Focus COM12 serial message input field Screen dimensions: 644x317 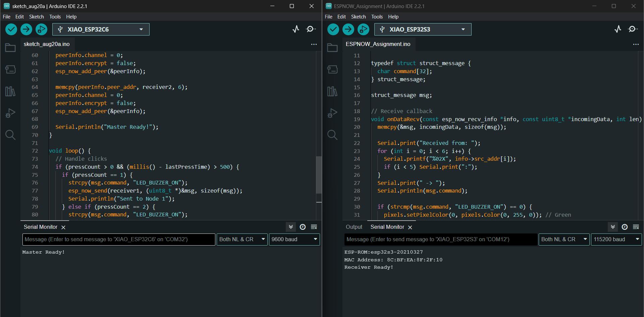[x=441, y=240]
